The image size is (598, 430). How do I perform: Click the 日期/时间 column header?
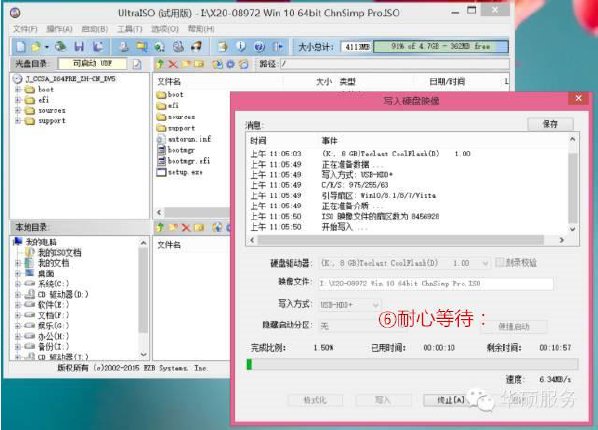coord(447,82)
